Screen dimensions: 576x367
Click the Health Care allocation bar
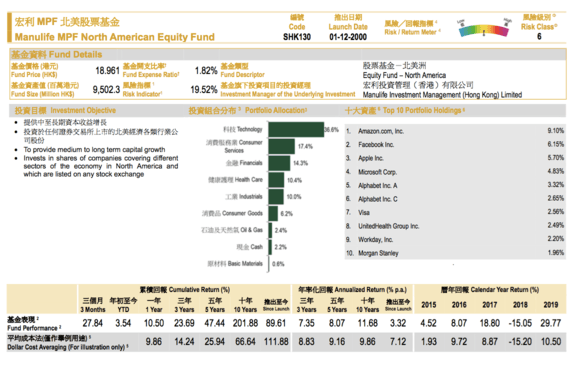pyautogui.click(x=276, y=180)
